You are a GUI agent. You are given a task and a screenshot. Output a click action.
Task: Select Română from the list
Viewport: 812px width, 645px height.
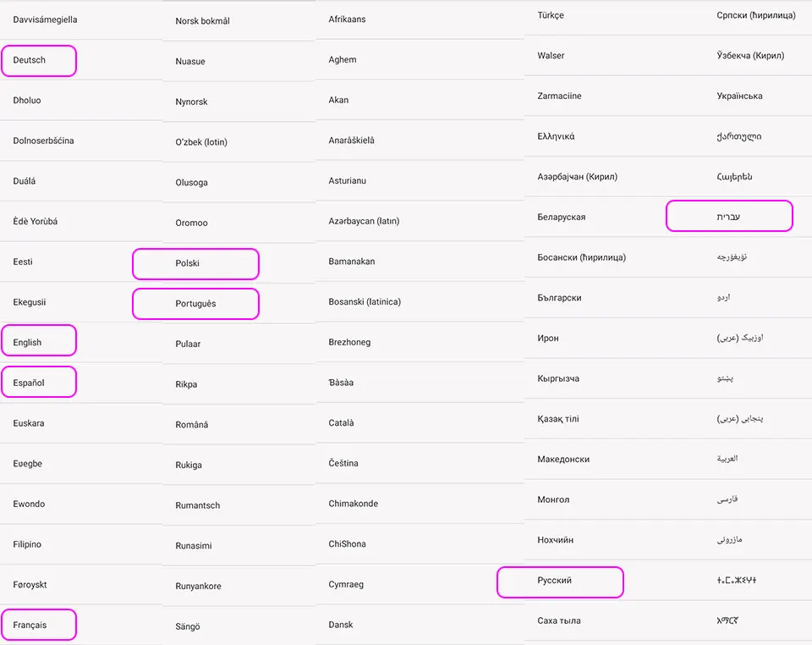pyautogui.click(x=192, y=425)
